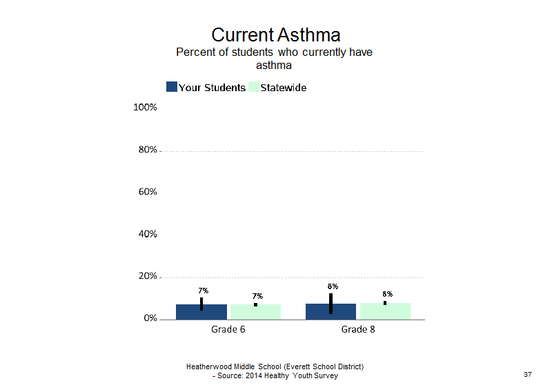Select the Grade 6 Statewide bar
This screenshot has width=552, height=392.
tap(255, 312)
